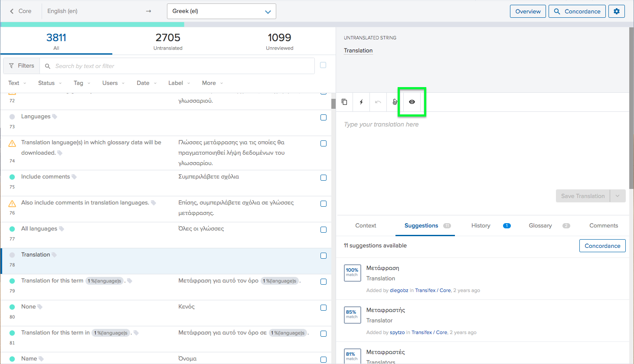Click the translation text area
The height and width of the screenshot is (364, 634).
click(482, 149)
